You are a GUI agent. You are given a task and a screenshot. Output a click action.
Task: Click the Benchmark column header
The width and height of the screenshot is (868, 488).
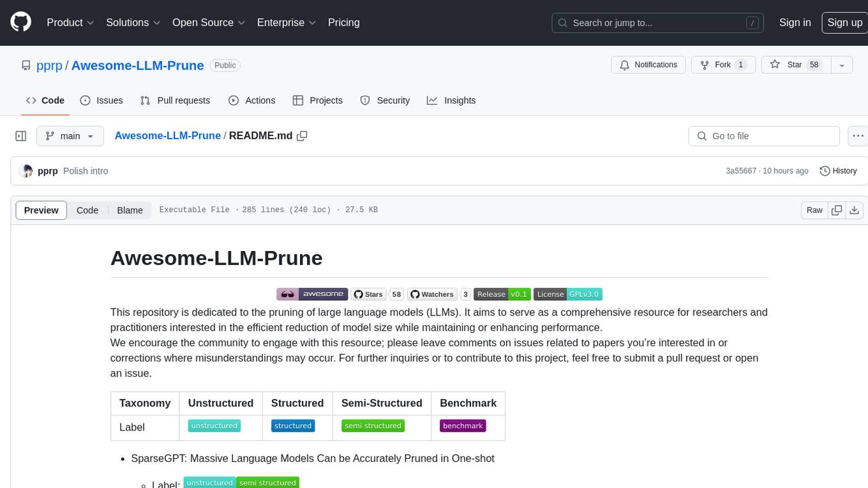[468, 403]
